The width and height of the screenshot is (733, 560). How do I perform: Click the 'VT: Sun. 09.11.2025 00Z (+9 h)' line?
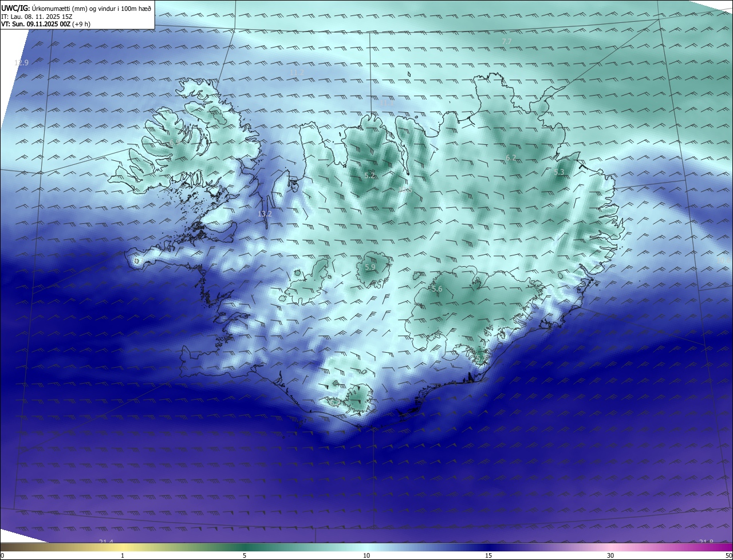coord(45,24)
